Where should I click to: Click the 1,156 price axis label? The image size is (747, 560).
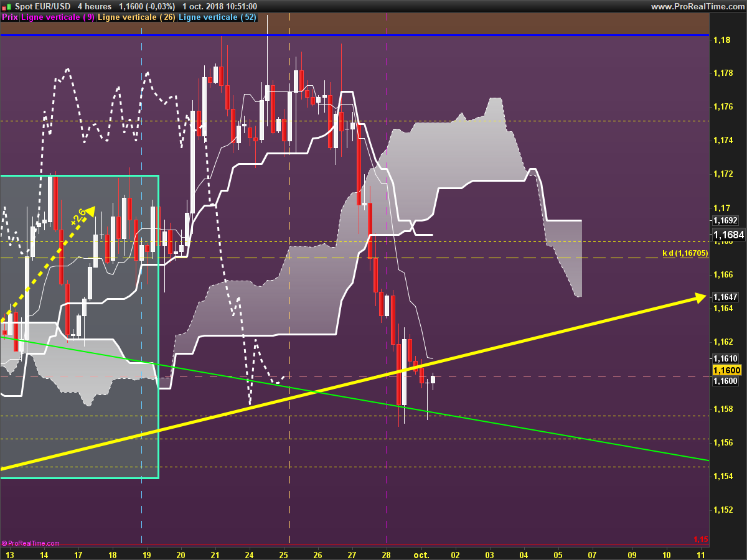click(723, 442)
